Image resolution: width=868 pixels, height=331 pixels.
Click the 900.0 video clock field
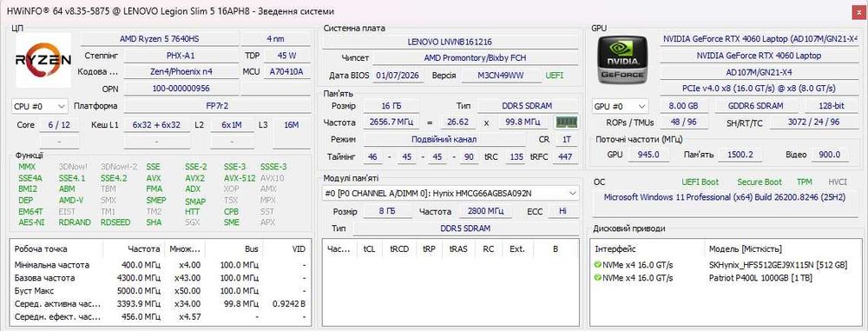tap(829, 155)
